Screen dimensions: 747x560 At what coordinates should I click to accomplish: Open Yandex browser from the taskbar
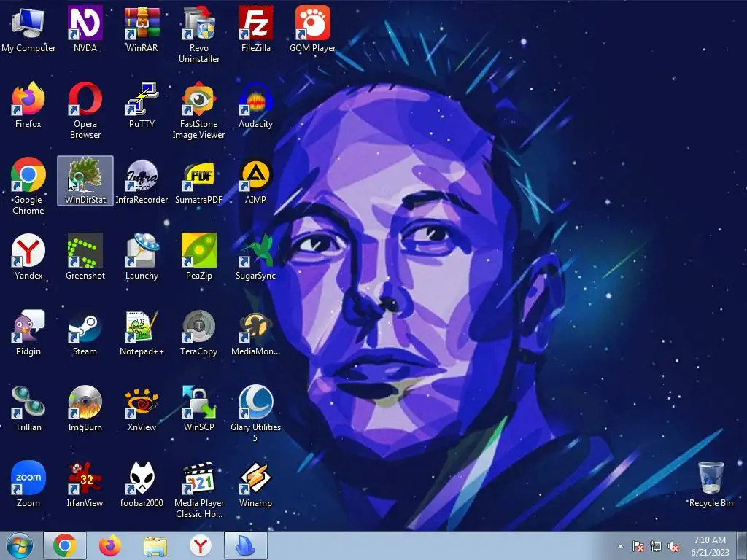[201, 545]
